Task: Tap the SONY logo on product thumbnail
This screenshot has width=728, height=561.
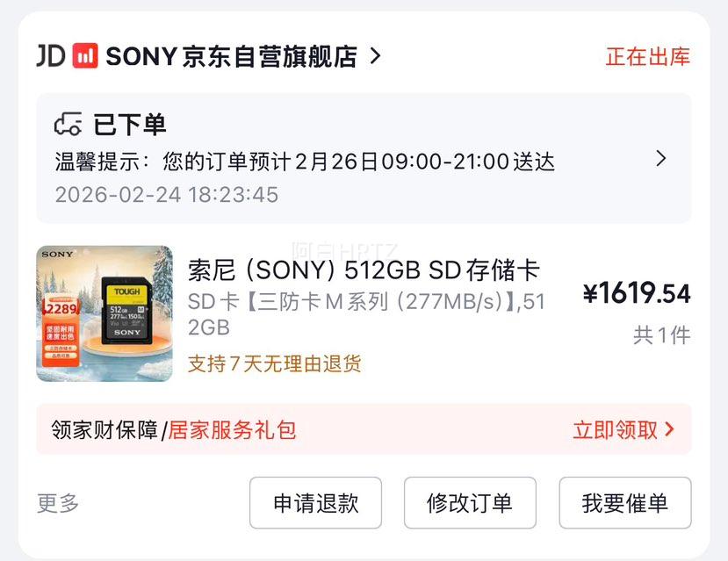Action: (58, 255)
